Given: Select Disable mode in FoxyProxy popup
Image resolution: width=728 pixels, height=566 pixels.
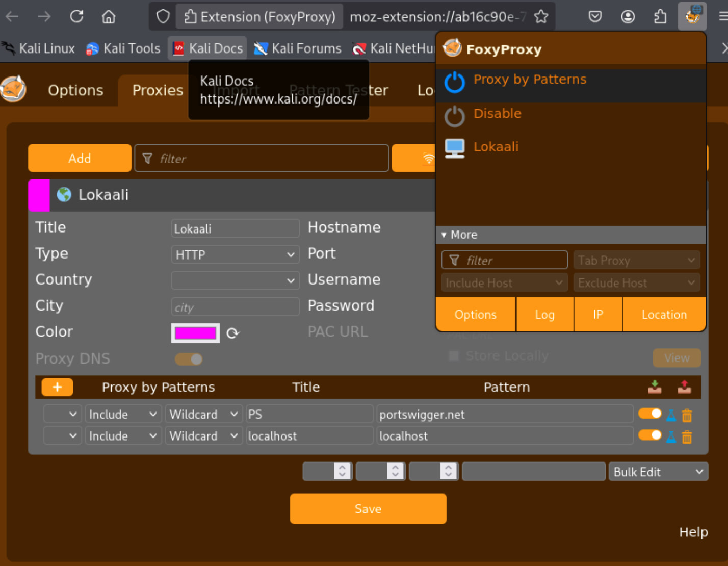Looking at the screenshot, I should [497, 114].
